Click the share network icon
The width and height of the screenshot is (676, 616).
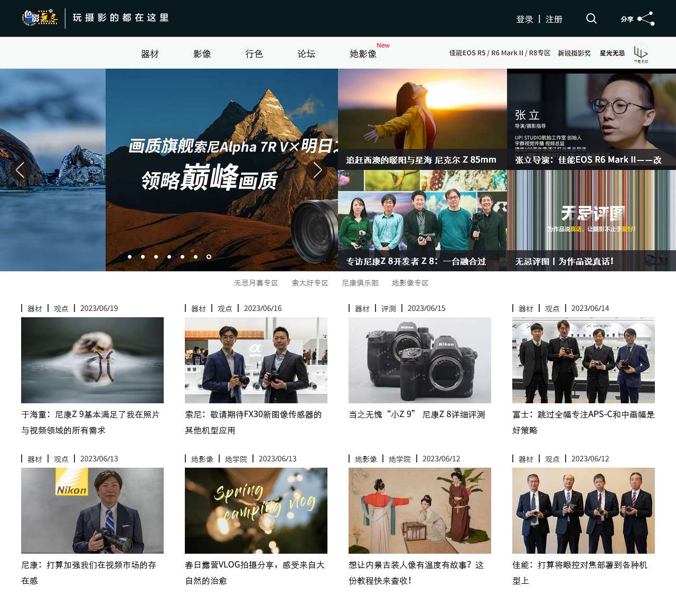click(646, 18)
